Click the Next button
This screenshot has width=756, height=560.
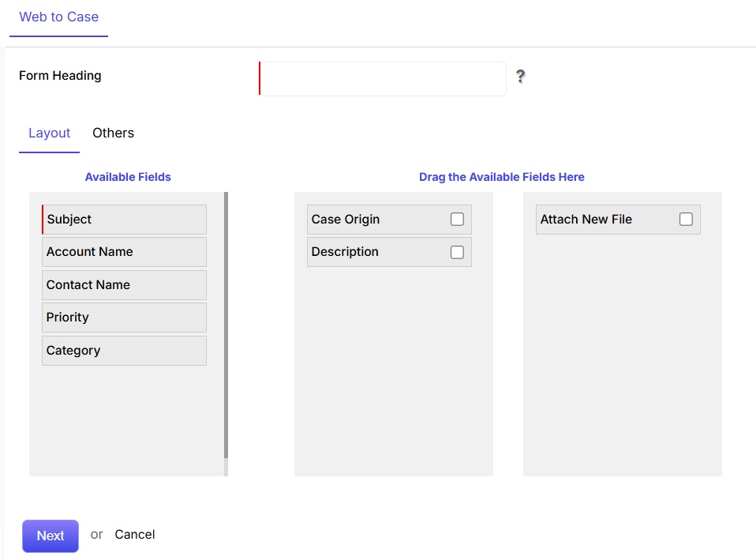[x=51, y=536]
